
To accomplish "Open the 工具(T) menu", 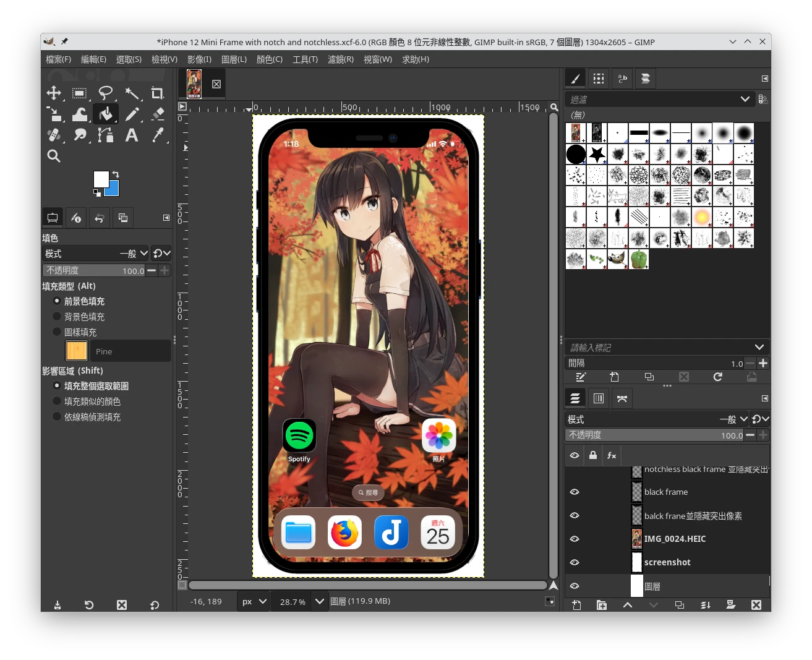I will pyautogui.click(x=305, y=59).
